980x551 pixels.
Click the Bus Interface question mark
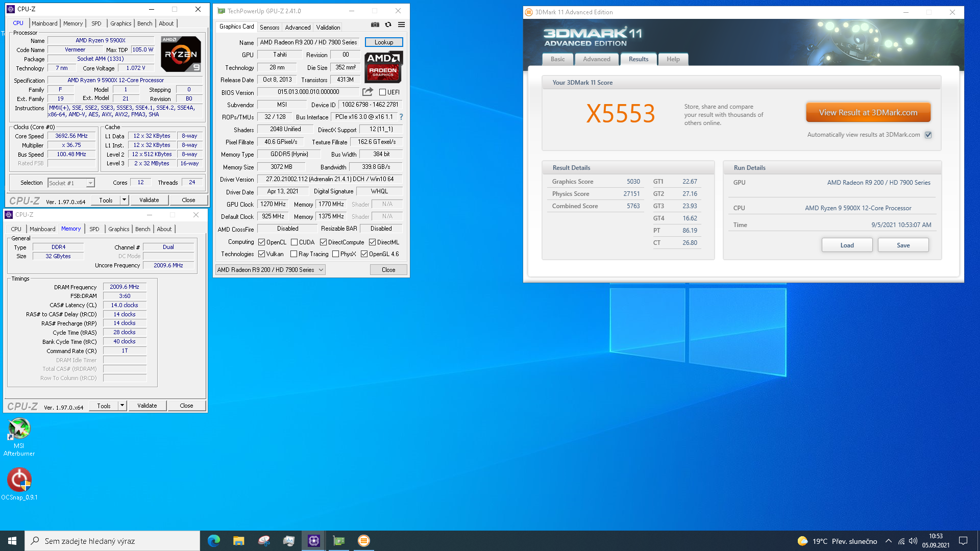coord(401,117)
